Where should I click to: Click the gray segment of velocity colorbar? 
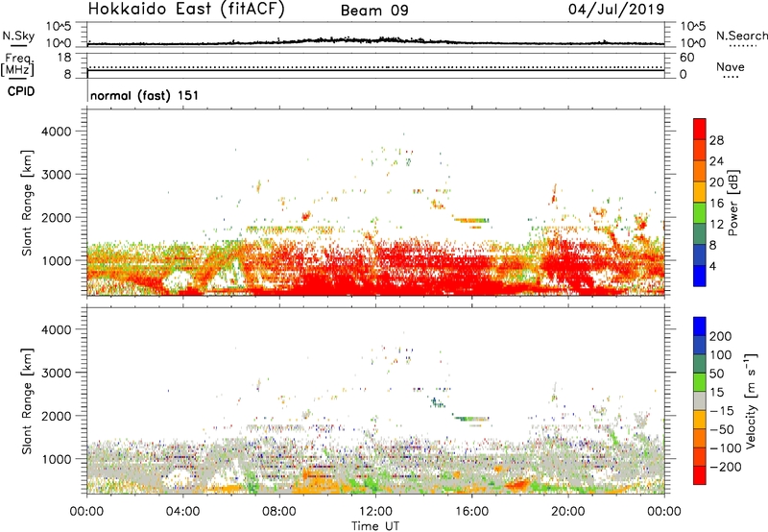coord(700,400)
